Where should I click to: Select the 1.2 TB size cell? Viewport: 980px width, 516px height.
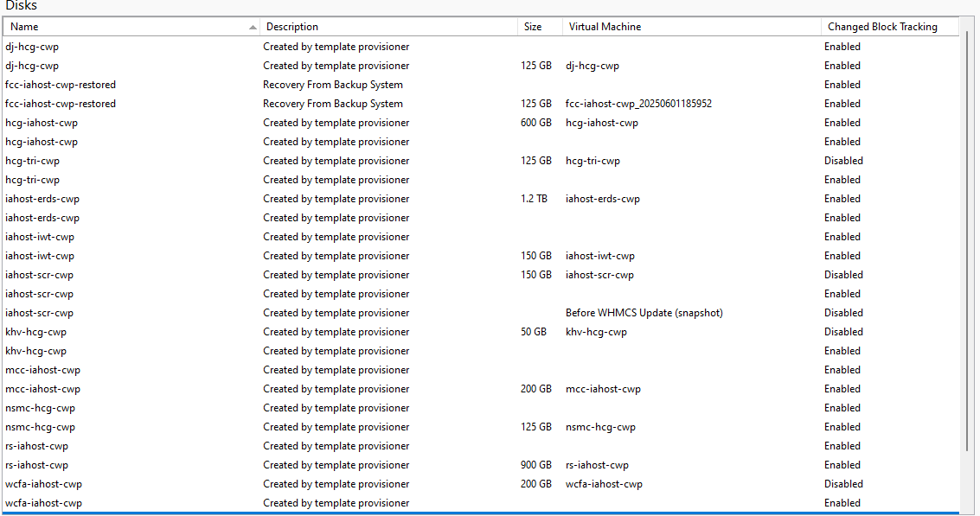point(534,199)
